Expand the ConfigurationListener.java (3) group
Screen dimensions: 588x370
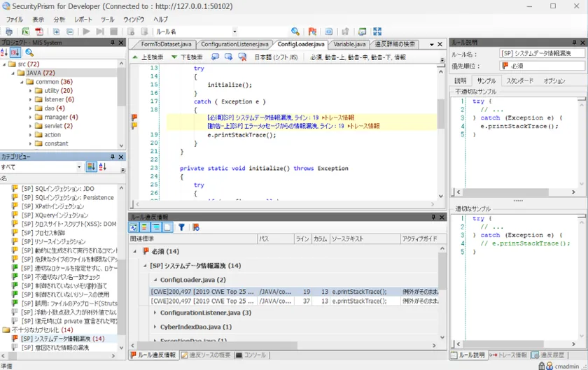point(155,313)
